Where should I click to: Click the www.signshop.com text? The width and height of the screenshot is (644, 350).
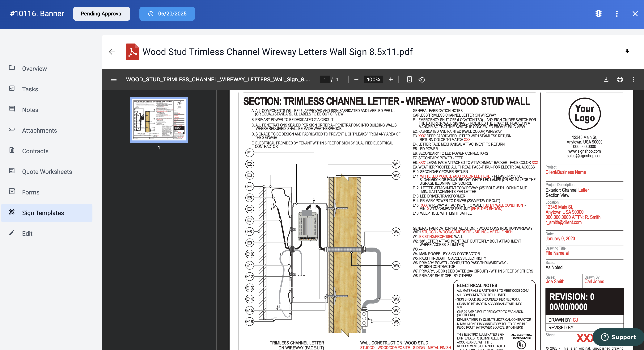[584, 151]
